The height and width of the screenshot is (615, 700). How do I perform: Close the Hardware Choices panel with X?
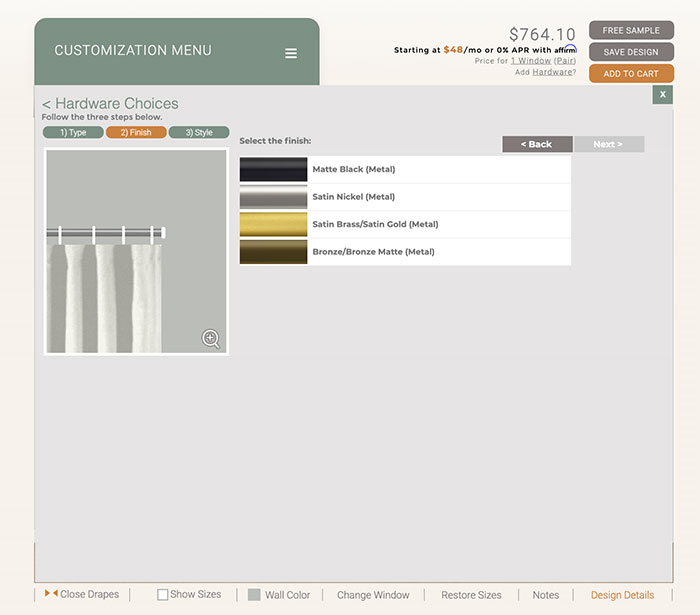pos(662,94)
